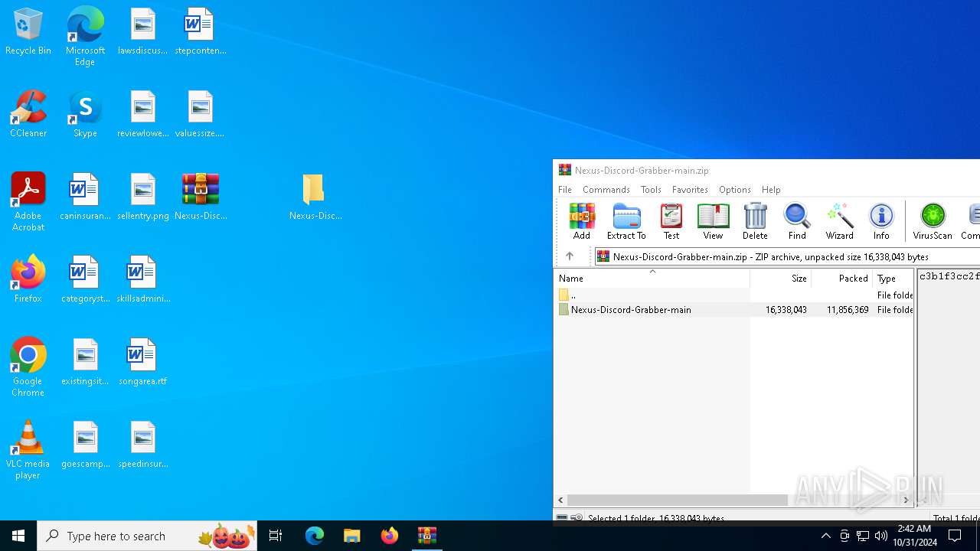Select sellentry.png desktop file
The width and height of the screenshot is (980, 551).
coord(143,196)
